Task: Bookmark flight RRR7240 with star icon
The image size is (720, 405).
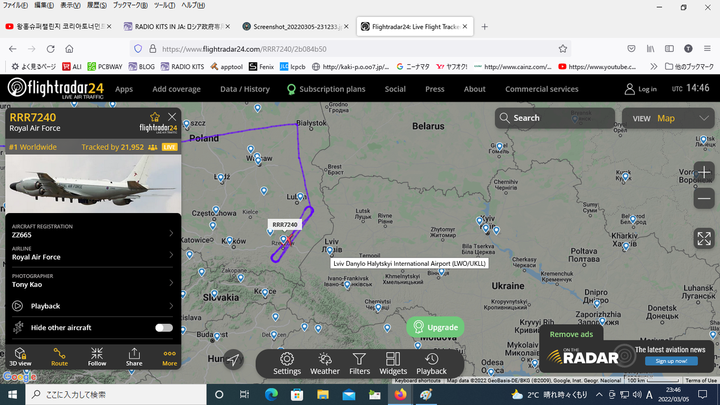Action: click(154, 117)
